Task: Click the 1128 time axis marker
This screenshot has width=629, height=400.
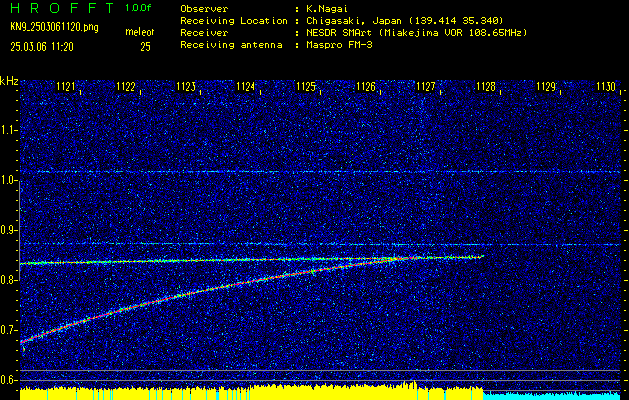Action: click(486, 86)
